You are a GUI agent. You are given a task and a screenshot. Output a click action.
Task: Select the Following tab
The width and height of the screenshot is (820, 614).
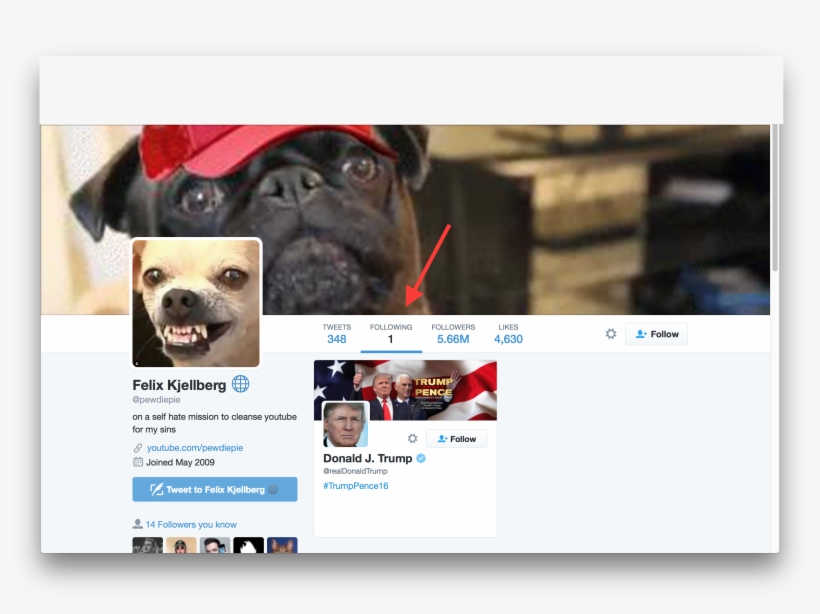390,334
